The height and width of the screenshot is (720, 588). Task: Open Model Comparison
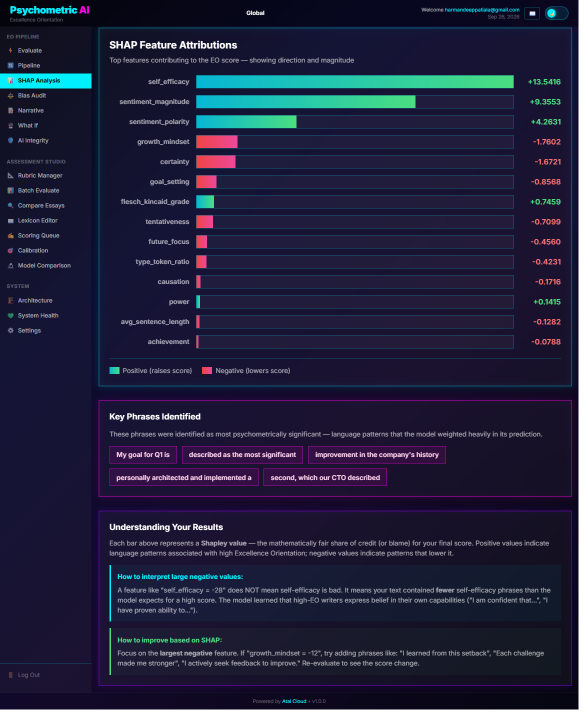point(45,265)
